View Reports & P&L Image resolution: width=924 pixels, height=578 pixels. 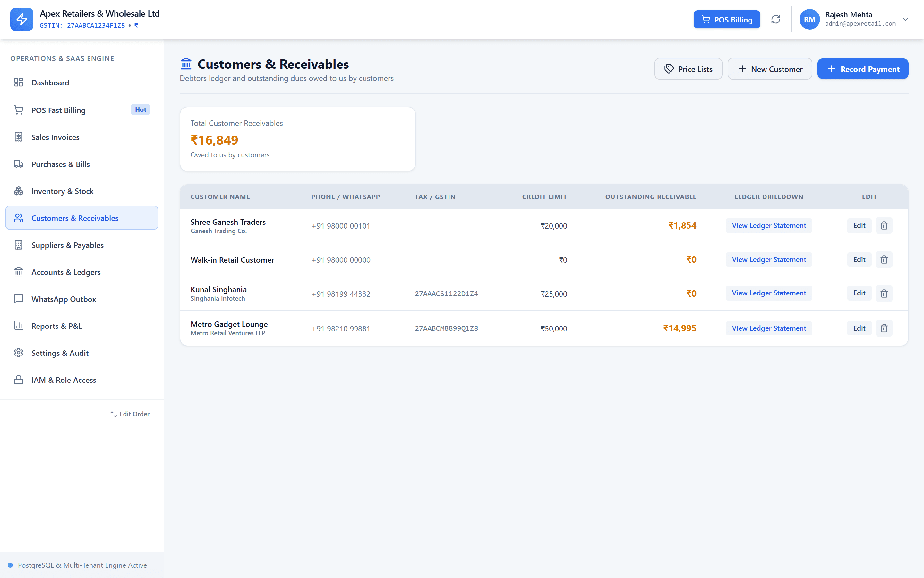tap(82, 326)
